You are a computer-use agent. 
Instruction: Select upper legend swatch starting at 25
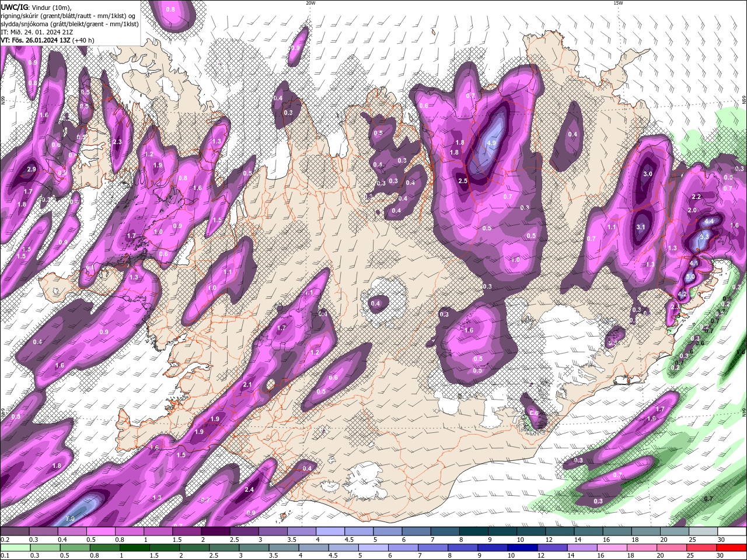coord(703,531)
